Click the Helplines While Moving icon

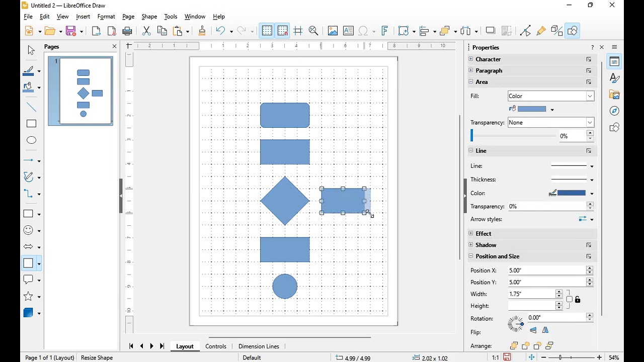298,31
